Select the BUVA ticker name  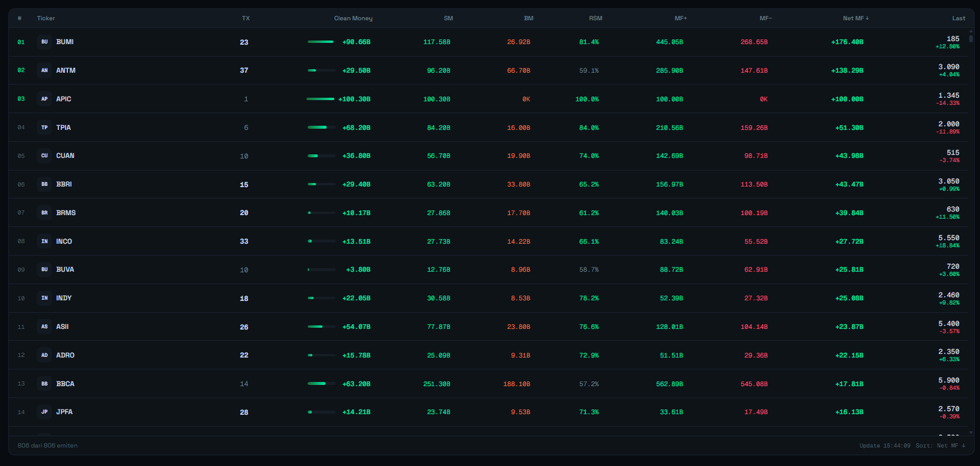[x=65, y=269]
